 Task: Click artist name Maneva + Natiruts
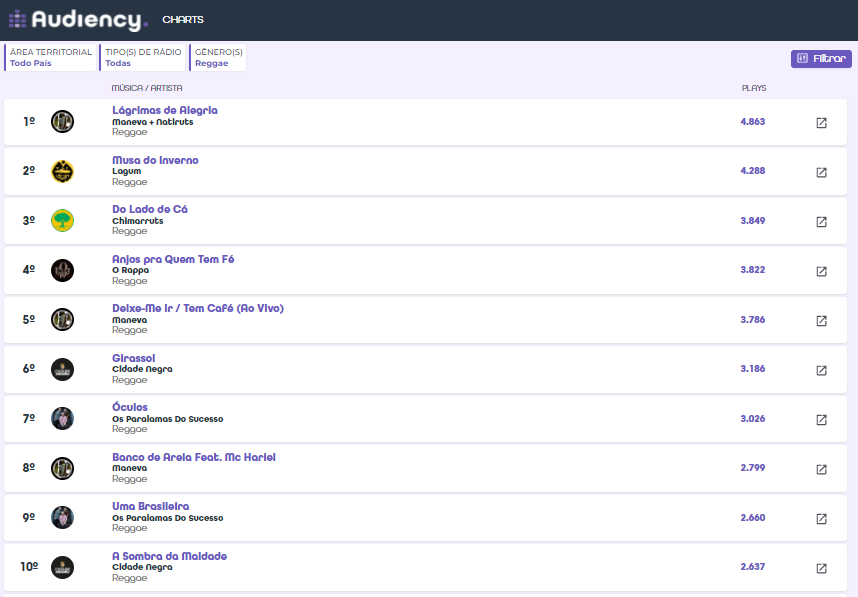click(x=153, y=122)
